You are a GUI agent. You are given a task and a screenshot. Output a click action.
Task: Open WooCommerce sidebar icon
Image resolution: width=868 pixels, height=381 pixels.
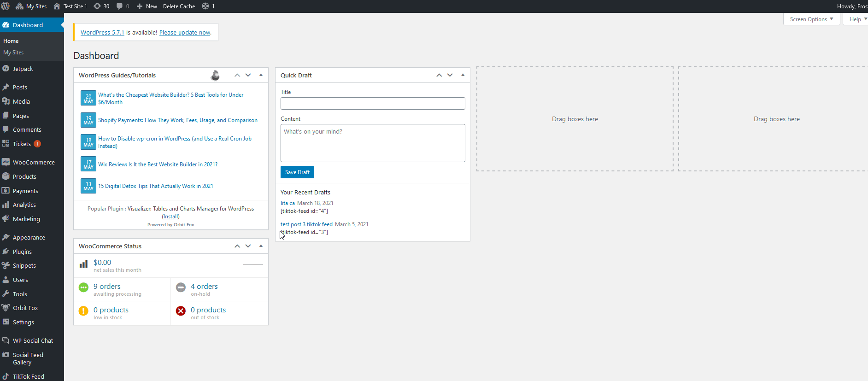(x=6, y=162)
